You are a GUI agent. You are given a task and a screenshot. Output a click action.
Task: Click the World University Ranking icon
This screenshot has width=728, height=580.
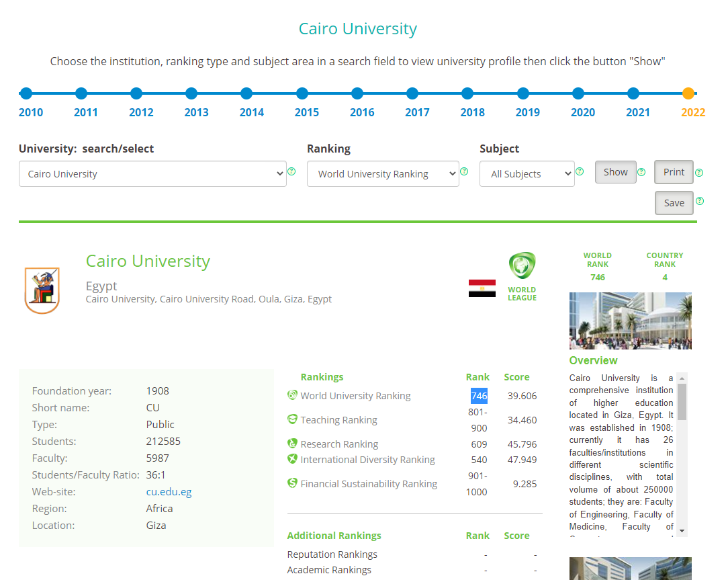(292, 395)
